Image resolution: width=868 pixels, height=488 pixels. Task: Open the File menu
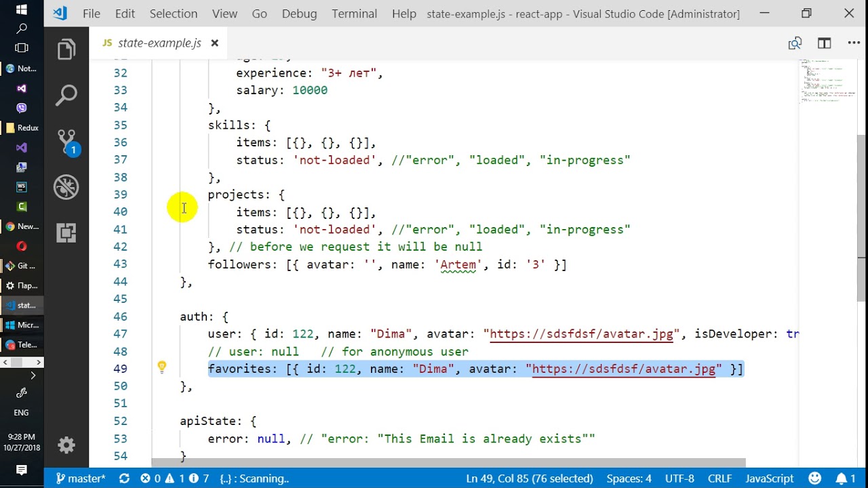[x=92, y=14]
